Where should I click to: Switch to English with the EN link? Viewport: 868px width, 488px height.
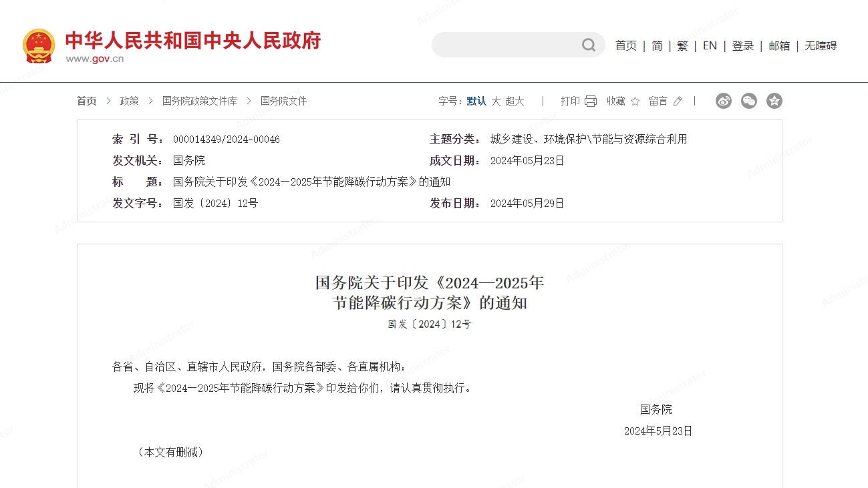point(709,45)
